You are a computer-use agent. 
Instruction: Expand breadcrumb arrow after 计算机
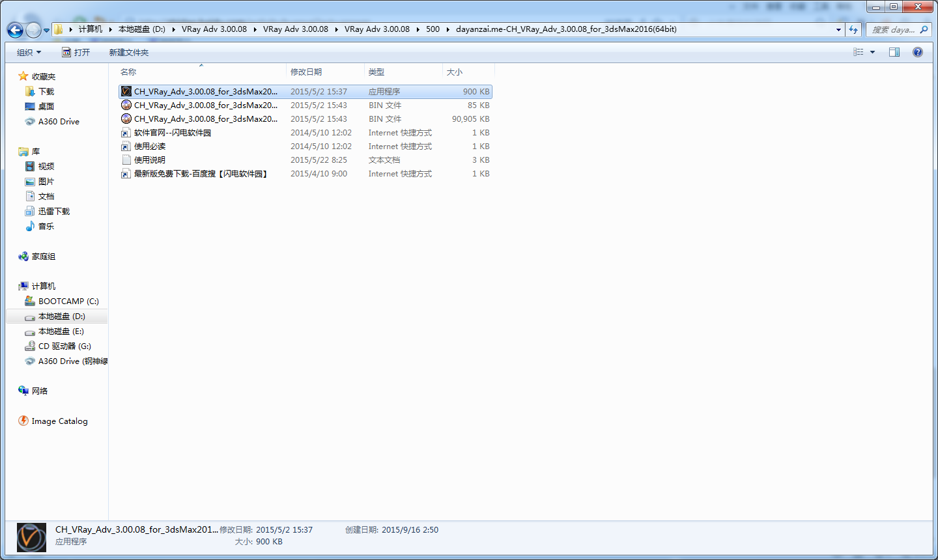click(111, 29)
